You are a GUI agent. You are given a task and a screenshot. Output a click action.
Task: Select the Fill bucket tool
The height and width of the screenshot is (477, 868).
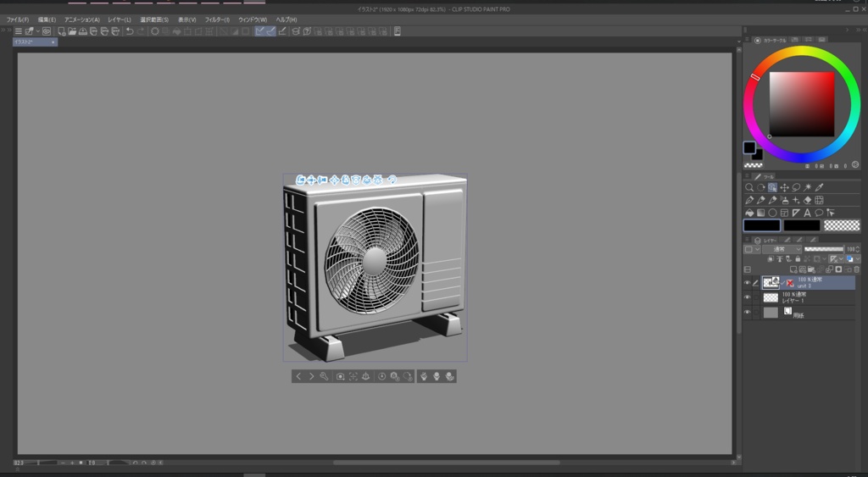pos(749,213)
